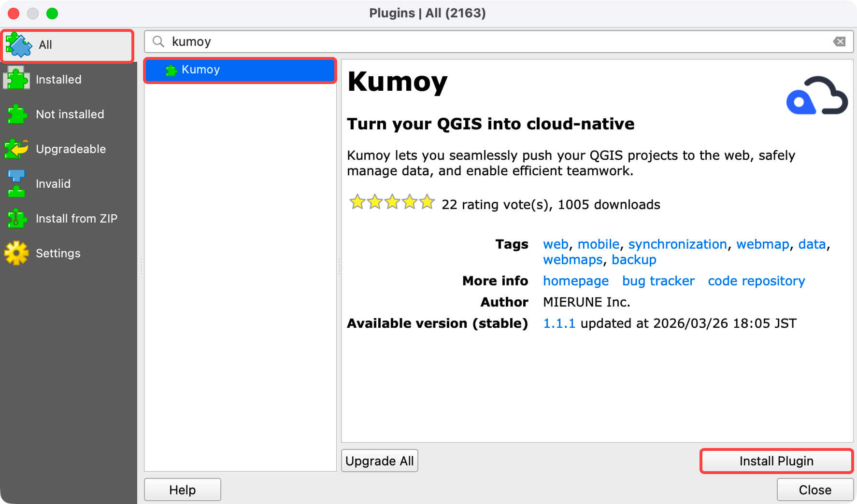
Task: Open version 1.1.1 details
Action: point(559,323)
